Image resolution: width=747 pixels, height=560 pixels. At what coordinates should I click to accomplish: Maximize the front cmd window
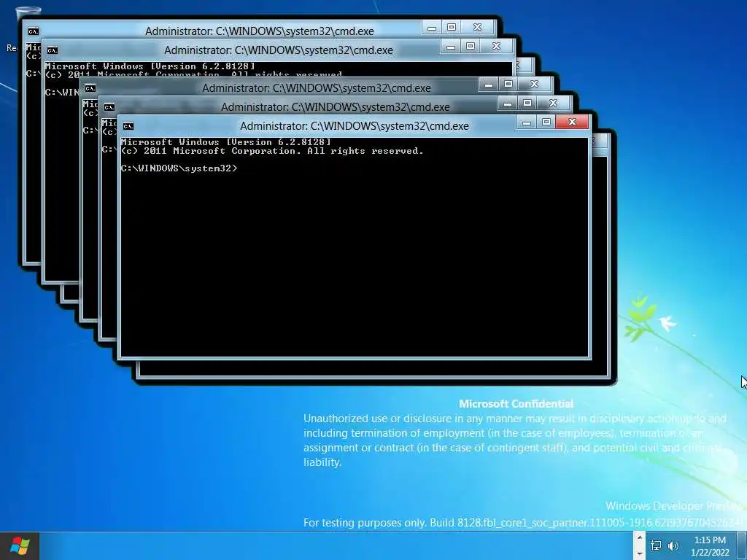pyautogui.click(x=546, y=122)
